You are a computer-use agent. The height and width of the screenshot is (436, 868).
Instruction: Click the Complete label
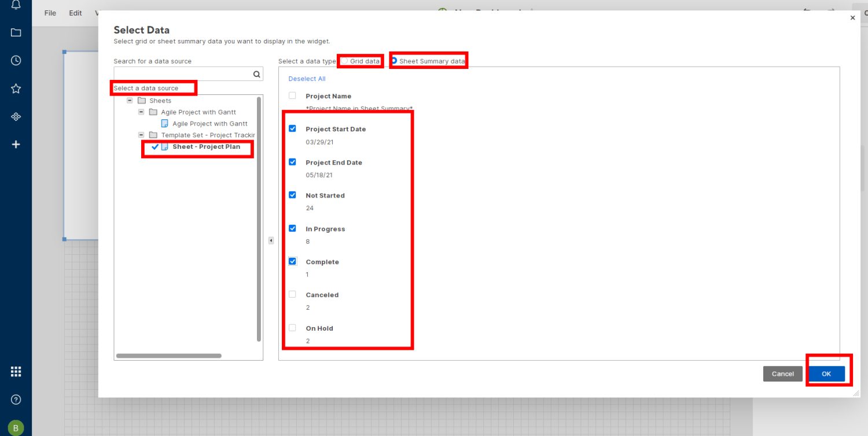tap(322, 262)
